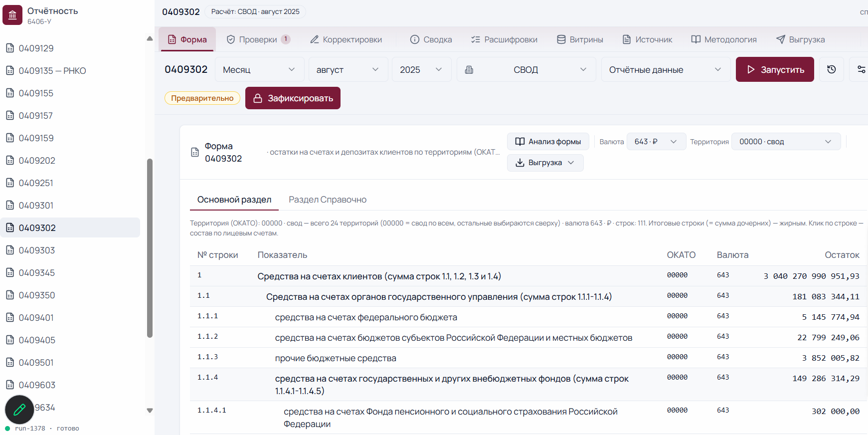Click row 1.1.1 средства на счетах федерального бюджета
The width and height of the screenshot is (868, 435).
[528, 317]
